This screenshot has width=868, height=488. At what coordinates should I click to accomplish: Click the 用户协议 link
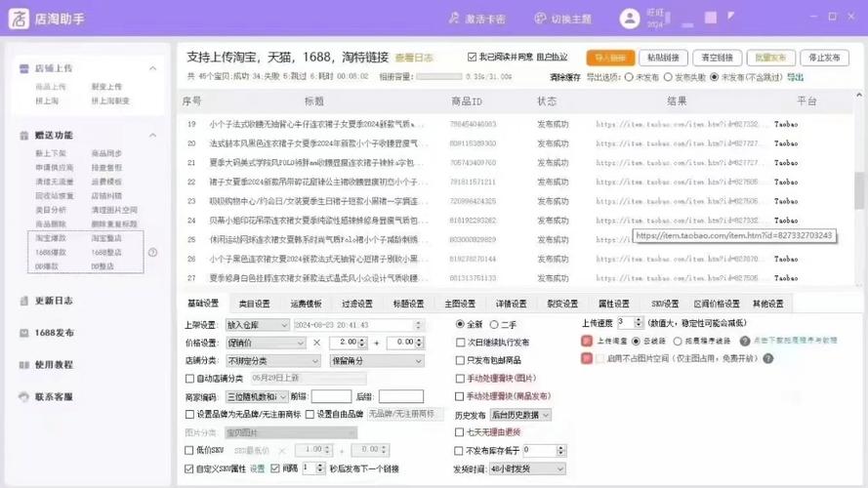[552, 57]
